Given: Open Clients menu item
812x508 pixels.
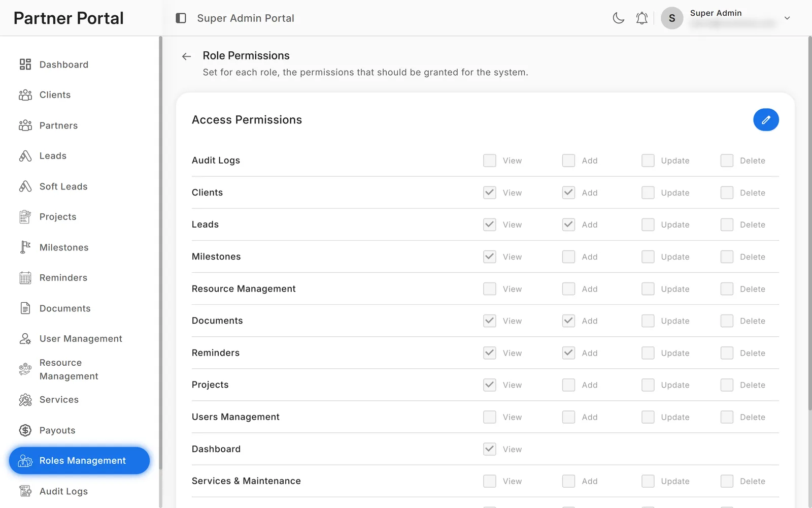Looking at the screenshot, I should click(79, 95).
